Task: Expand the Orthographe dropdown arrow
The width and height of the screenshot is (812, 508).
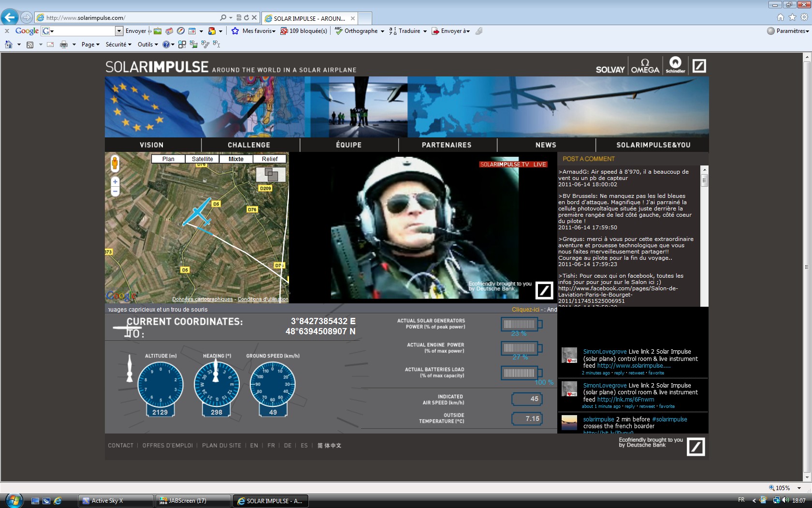Action: click(x=382, y=31)
